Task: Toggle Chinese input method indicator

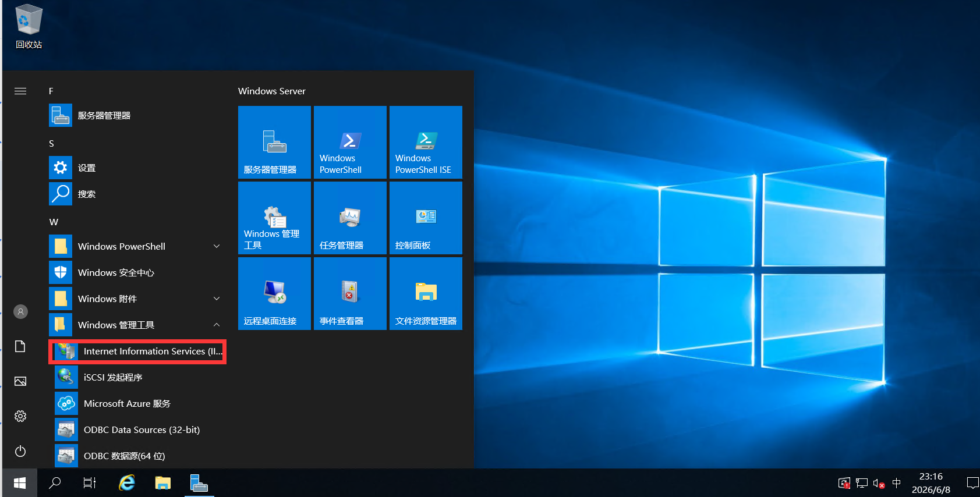Action: point(897,483)
